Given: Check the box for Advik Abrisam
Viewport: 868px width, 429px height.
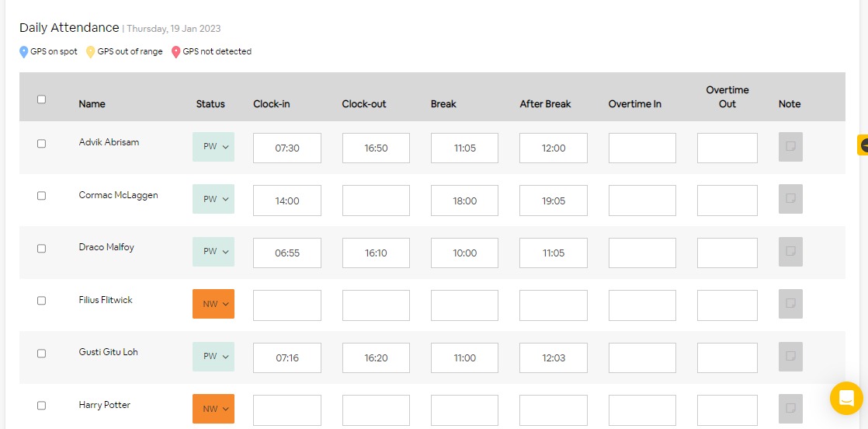Looking at the screenshot, I should [42, 144].
